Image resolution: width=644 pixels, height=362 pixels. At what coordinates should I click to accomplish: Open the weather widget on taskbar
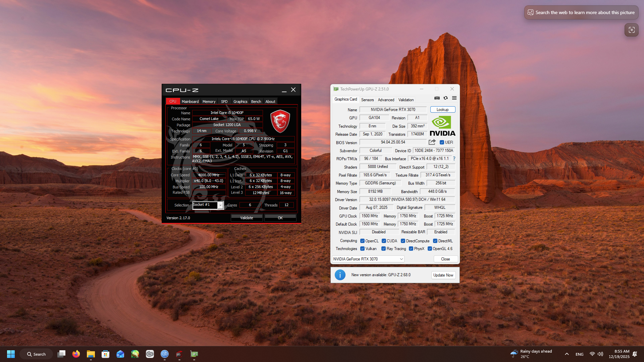531,354
